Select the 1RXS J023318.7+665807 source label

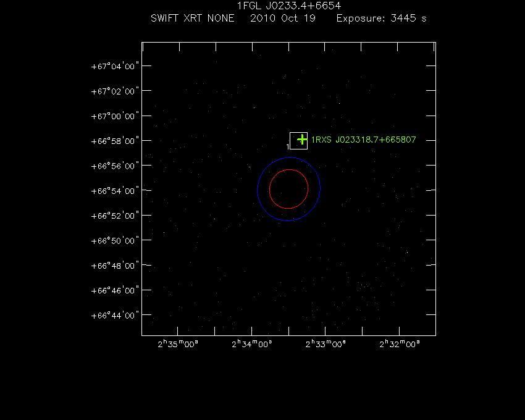tap(364, 140)
